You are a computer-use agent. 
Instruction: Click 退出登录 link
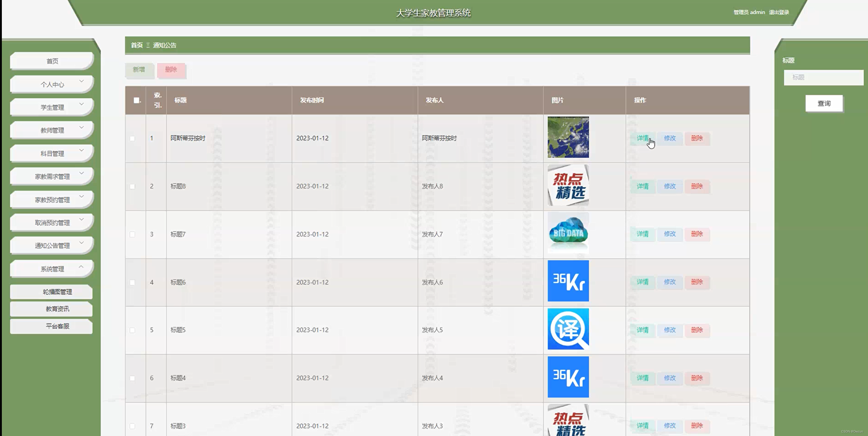point(779,12)
